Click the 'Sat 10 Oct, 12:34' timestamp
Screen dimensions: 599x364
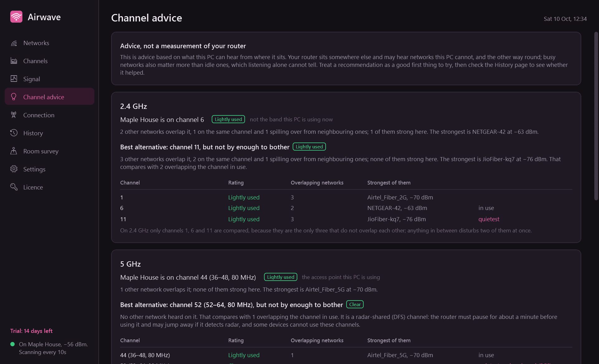565,19
